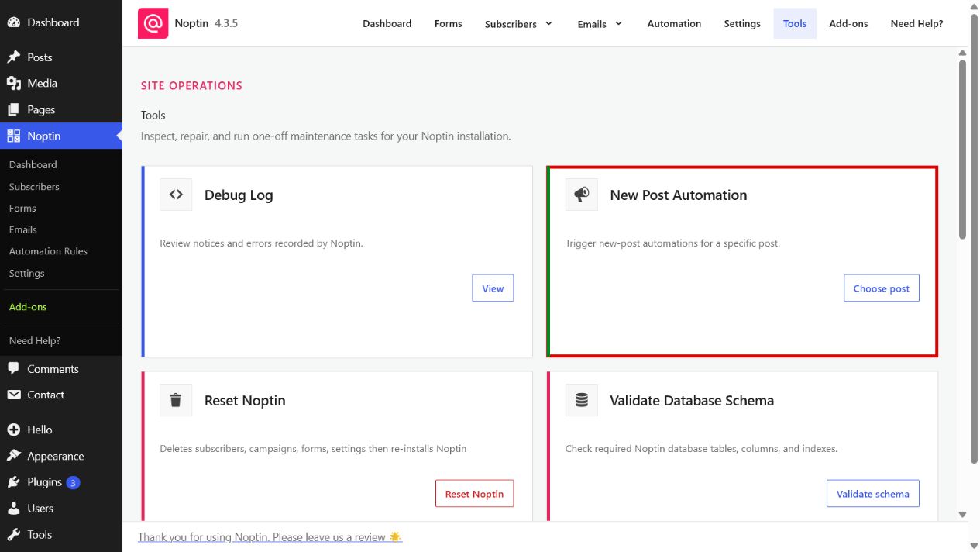
Task: Open Dashboard in the Noptin sidebar submenu
Action: [33, 164]
